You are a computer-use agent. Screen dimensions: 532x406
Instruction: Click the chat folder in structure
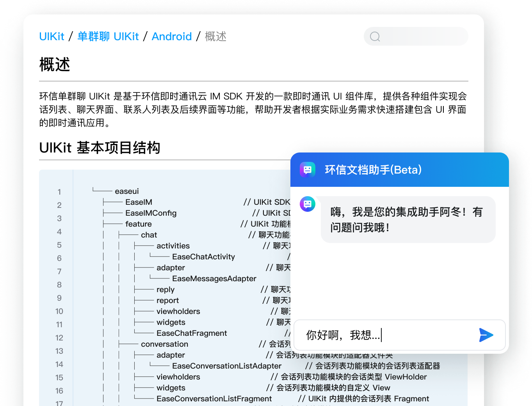click(x=149, y=235)
